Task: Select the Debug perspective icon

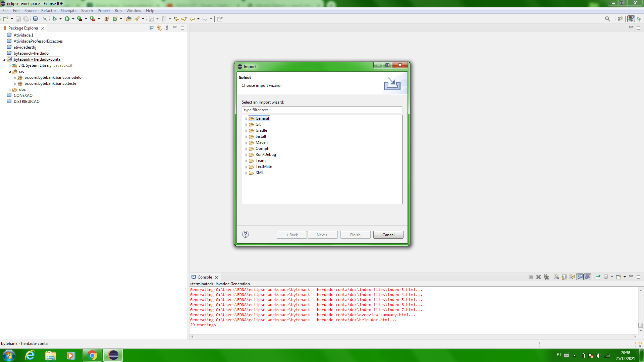Action: tap(639, 19)
